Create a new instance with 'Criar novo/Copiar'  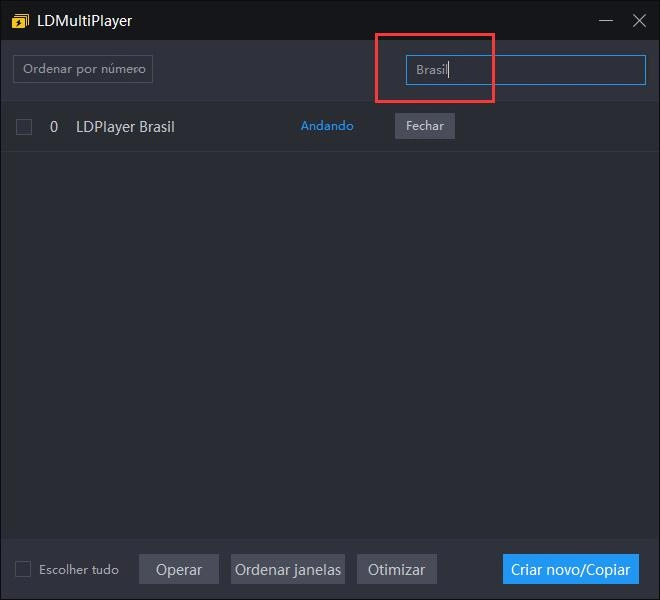point(571,569)
